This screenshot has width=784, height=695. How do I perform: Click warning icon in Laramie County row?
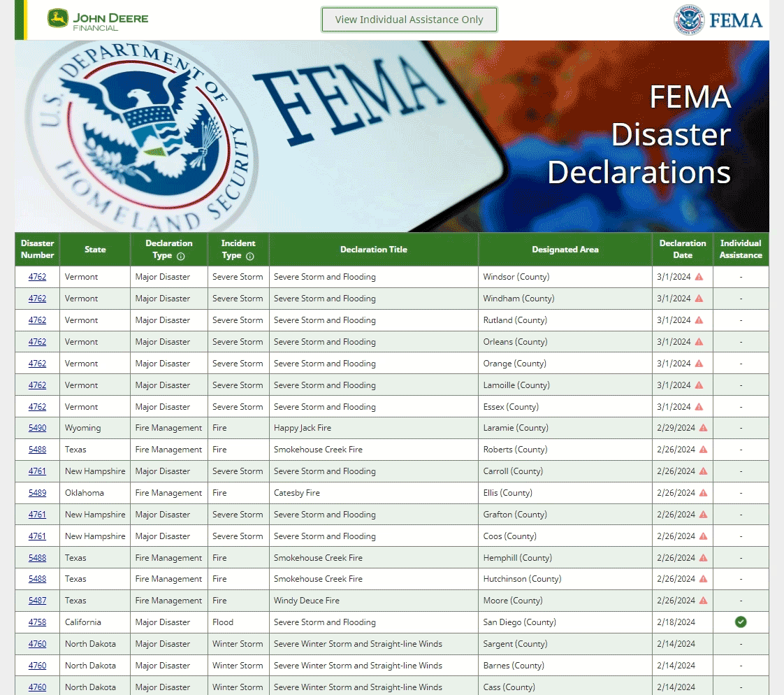click(703, 428)
